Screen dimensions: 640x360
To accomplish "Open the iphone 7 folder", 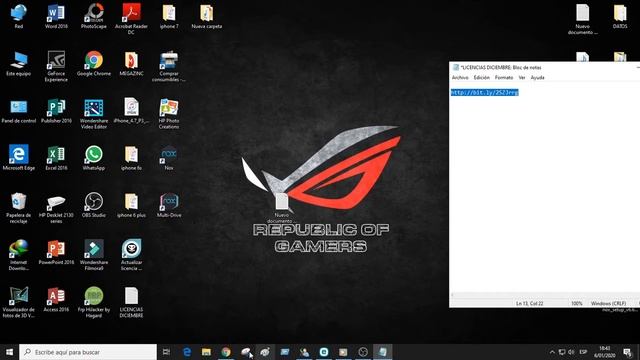I will (x=169, y=16).
